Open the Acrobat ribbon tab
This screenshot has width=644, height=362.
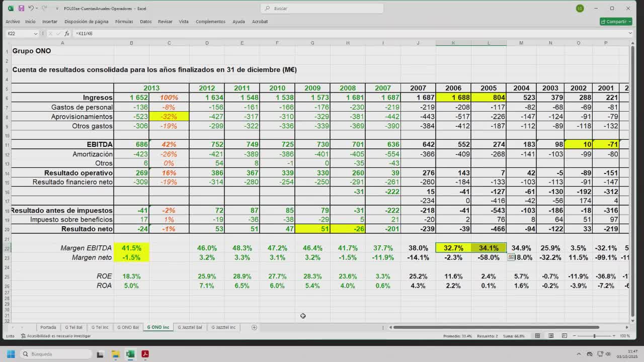coord(260,22)
